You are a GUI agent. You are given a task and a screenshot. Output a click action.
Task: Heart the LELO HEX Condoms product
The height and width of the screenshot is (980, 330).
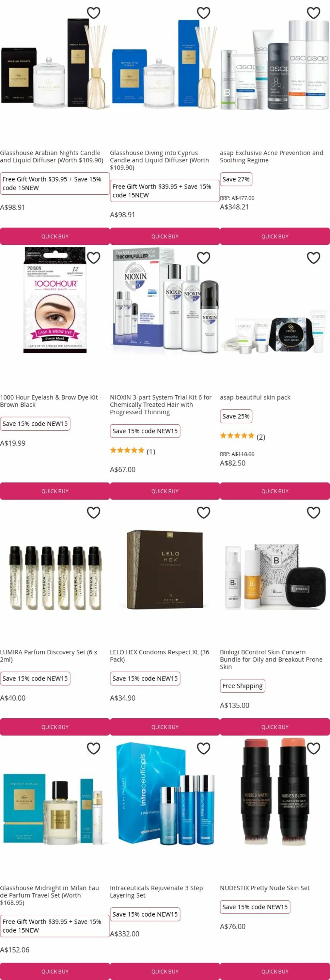[x=203, y=513]
